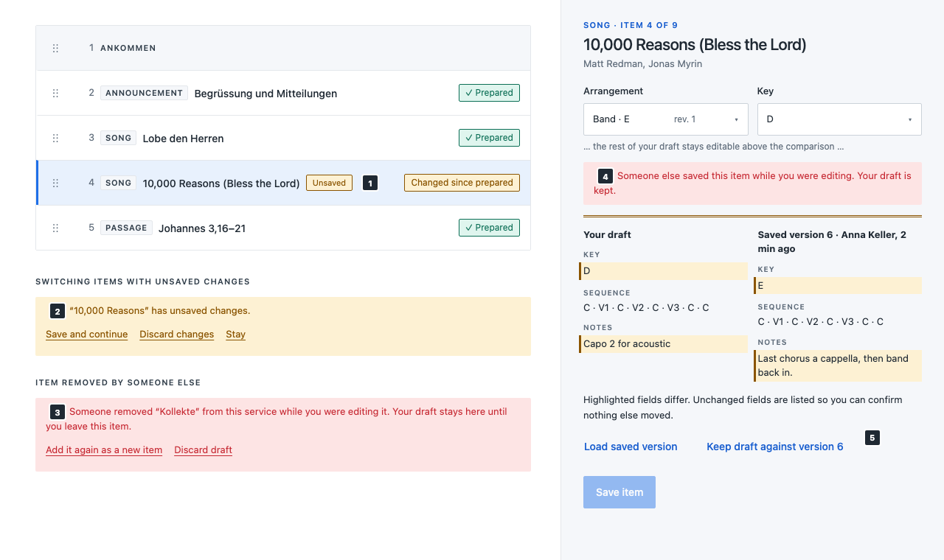Click the PASSAGE type tag

coord(126,228)
